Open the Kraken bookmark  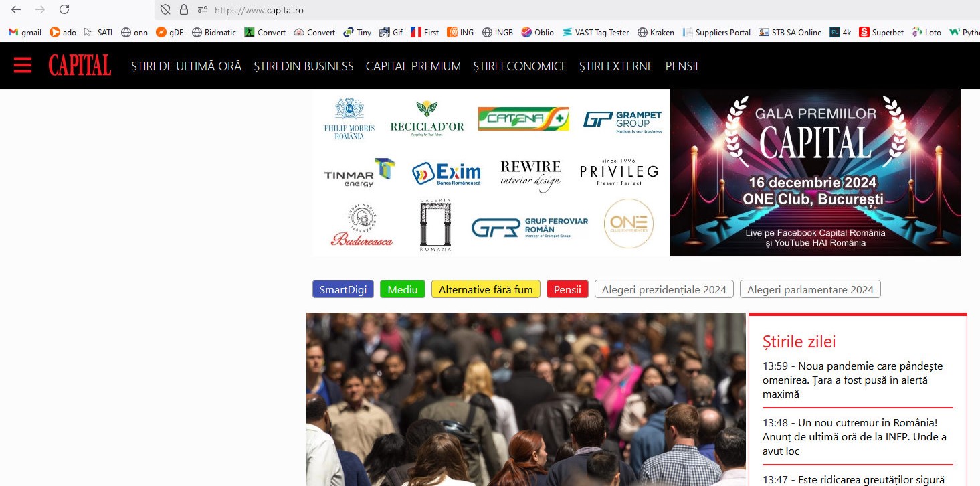point(656,32)
